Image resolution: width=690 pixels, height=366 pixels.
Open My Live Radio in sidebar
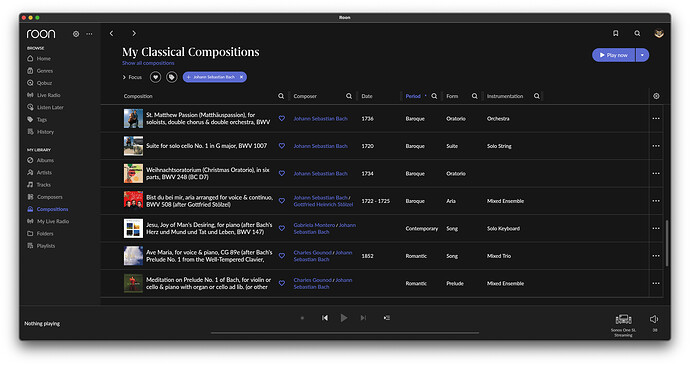(53, 221)
